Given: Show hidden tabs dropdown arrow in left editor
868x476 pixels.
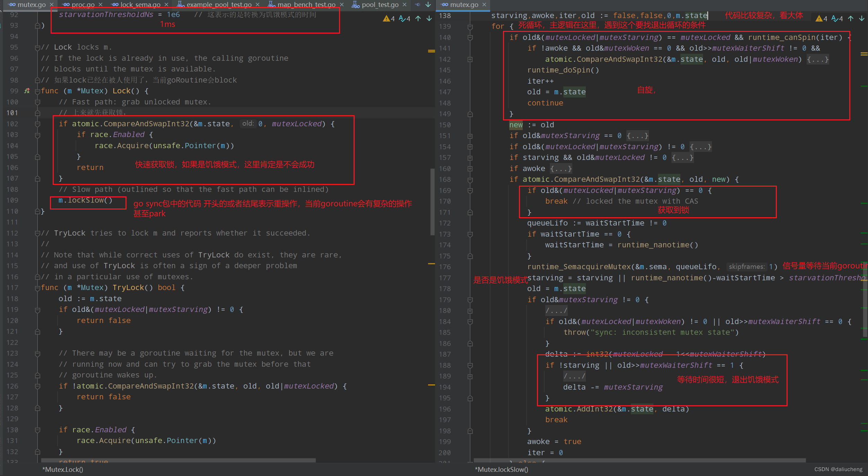Looking at the screenshot, I should pos(428,5).
